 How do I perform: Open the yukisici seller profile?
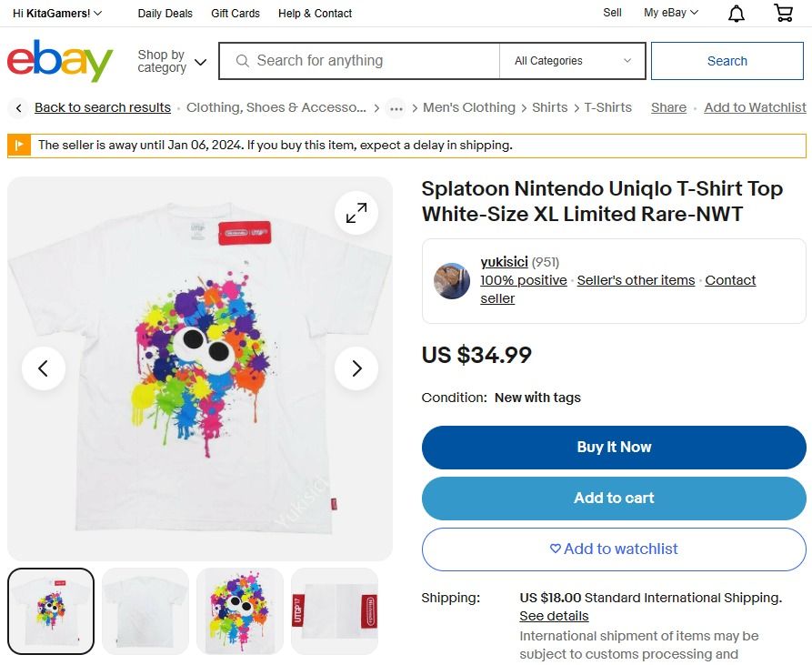[x=504, y=262]
